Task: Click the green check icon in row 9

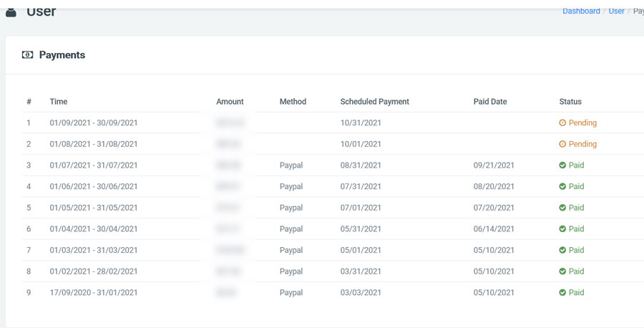Action: (x=562, y=293)
